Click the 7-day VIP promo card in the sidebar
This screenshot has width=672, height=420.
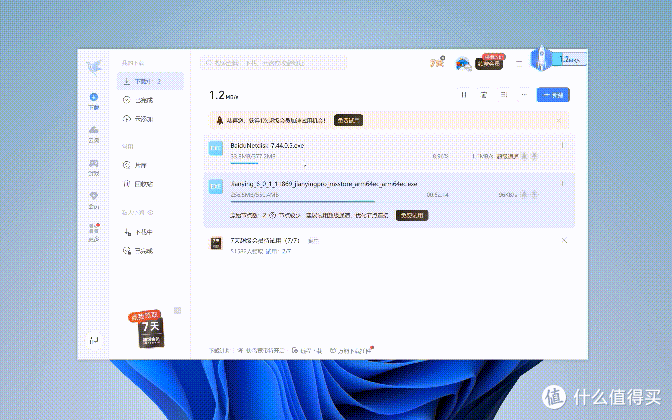click(147, 328)
